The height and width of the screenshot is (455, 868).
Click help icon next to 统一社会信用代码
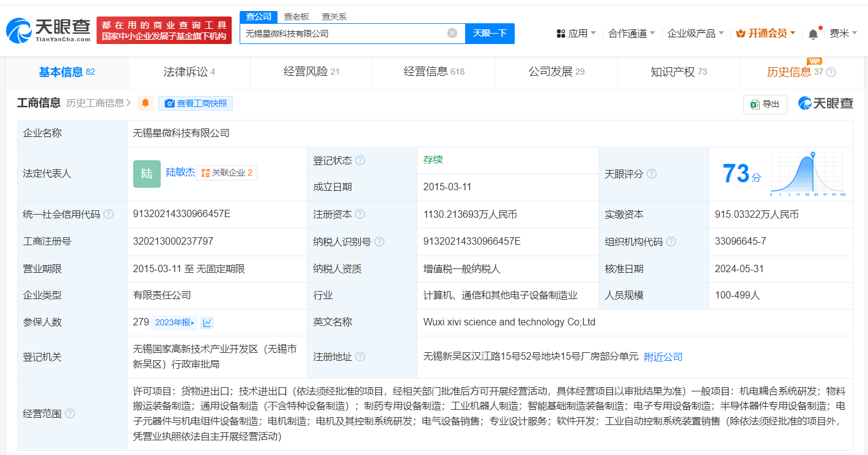point(109,215)
